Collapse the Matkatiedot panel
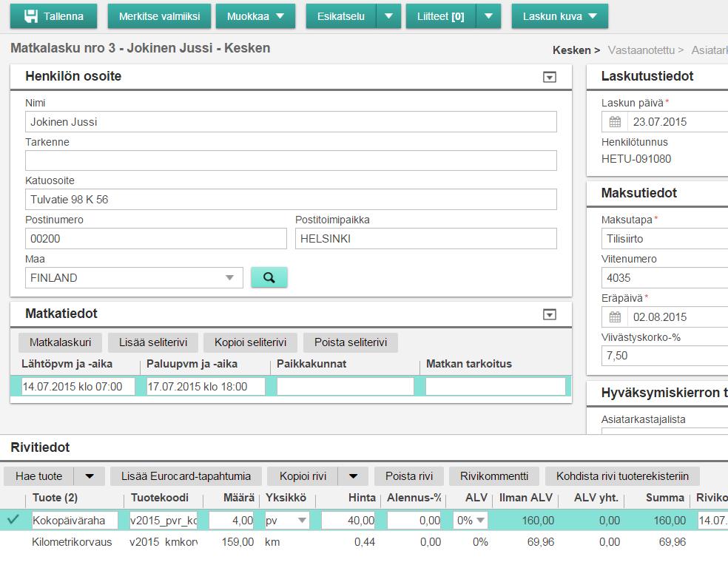Image resolution: width=728 pixels, height=565 pixels. click(x=550, y=315)
